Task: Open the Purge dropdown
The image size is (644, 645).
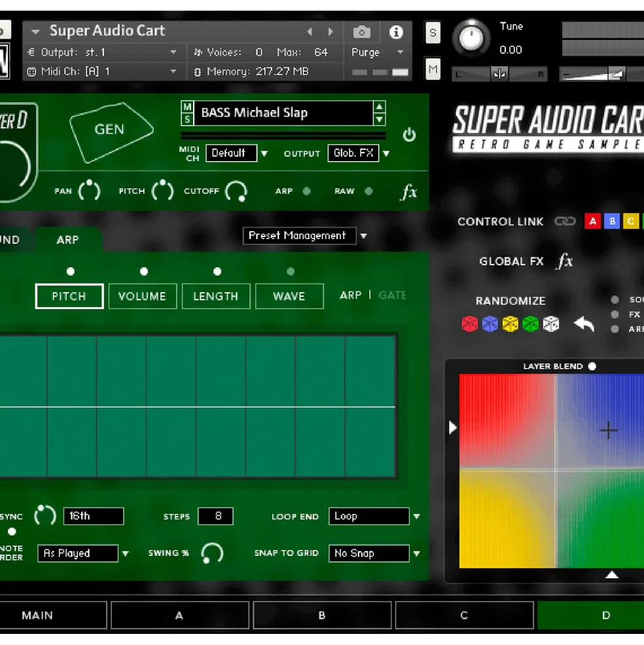Action: 400,52
